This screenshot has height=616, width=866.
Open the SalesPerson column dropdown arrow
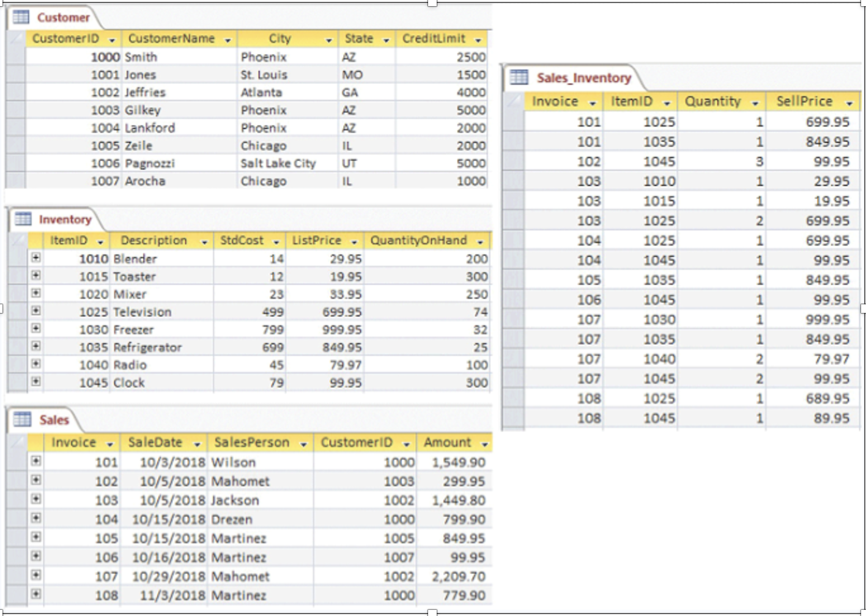(303, 444)
